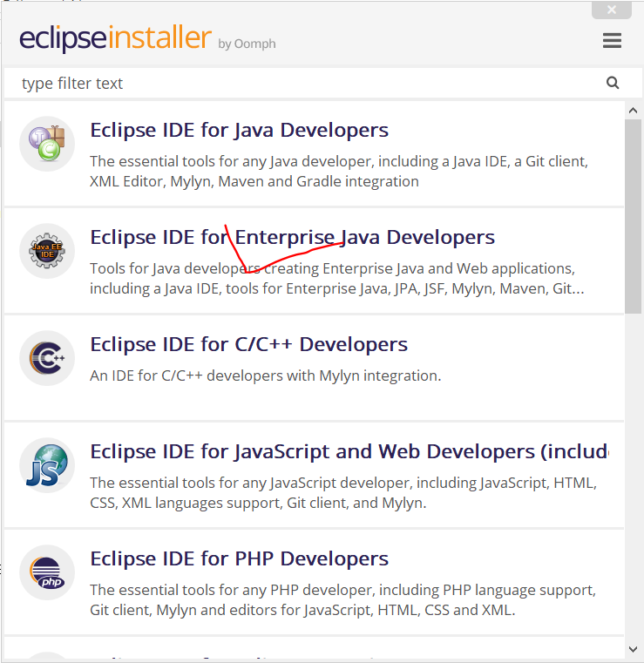Viewport: 644px width, 663px height.
Task: Close the Eclipse installer window
Action: coord(612,10)
